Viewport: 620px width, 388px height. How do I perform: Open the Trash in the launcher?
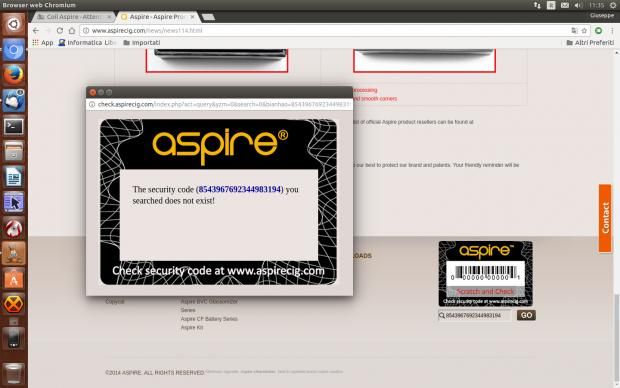coord(13,374)
